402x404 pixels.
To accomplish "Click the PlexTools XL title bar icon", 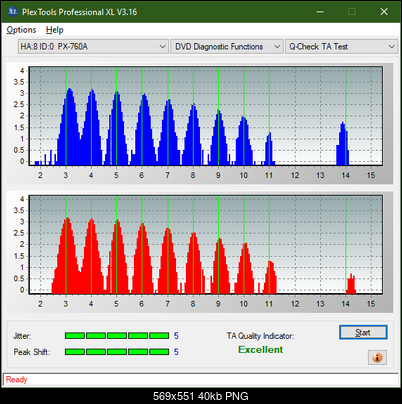I will 13,12.
